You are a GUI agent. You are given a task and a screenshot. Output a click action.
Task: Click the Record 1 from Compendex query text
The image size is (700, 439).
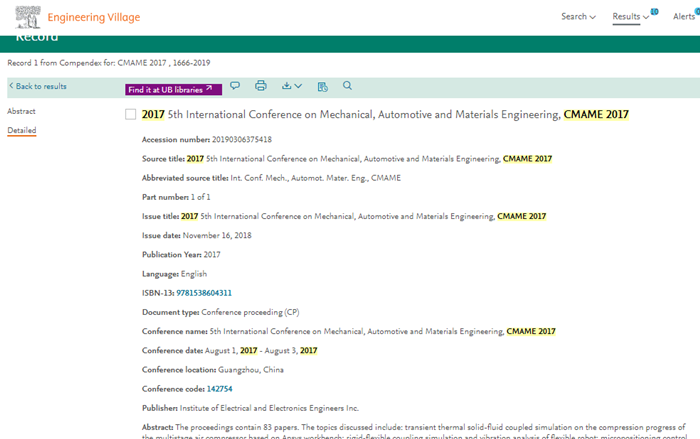[x=108, y=63]
